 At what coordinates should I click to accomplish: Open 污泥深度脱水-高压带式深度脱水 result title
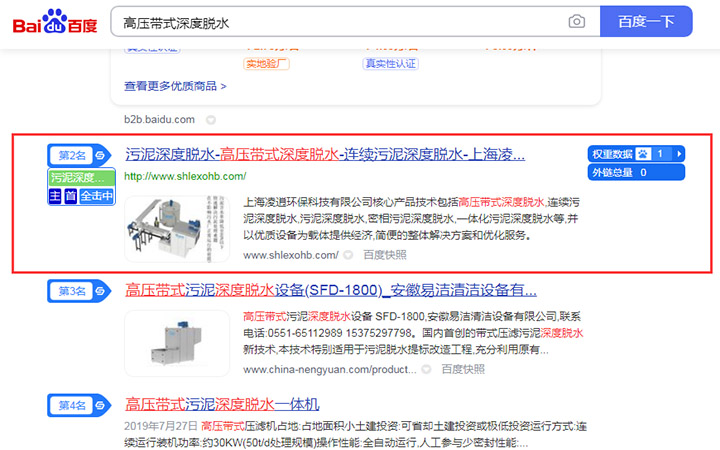tap(325, 154)
